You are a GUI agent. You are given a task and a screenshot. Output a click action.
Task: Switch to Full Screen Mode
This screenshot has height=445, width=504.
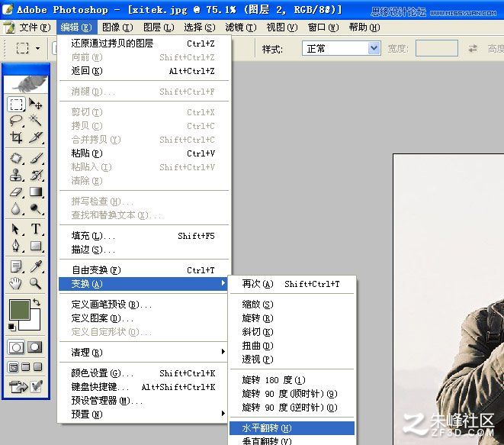coord(38,367)
